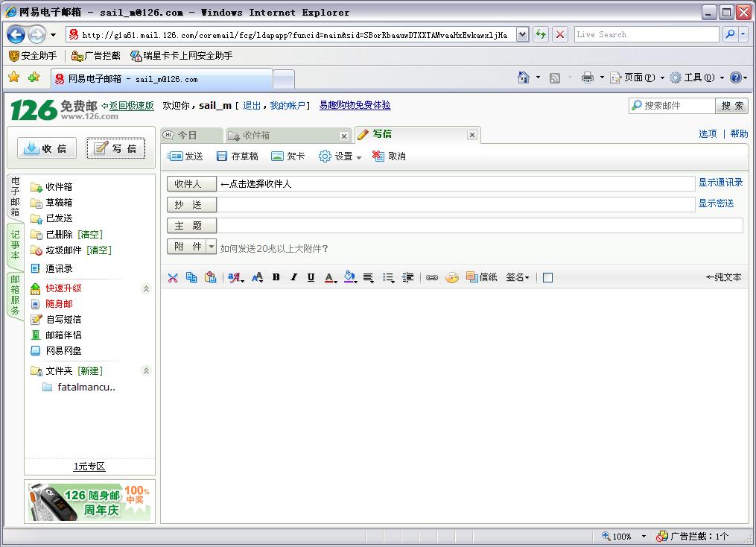Image resolution: width=756 pixels, height=547 pixels.
Task: Click the browser refresh icon
Action: pyautogui.click(x=541, y=34)
